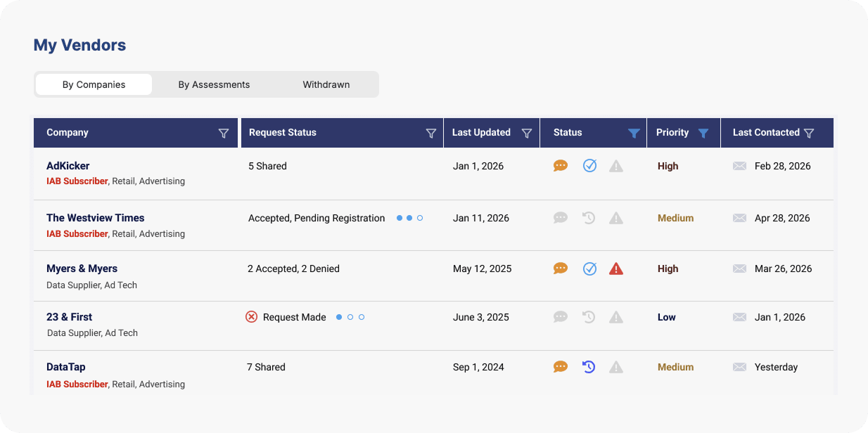Open the Last Contacted column filter
Screen dimensions: 868x433
(x=809, y=133)
